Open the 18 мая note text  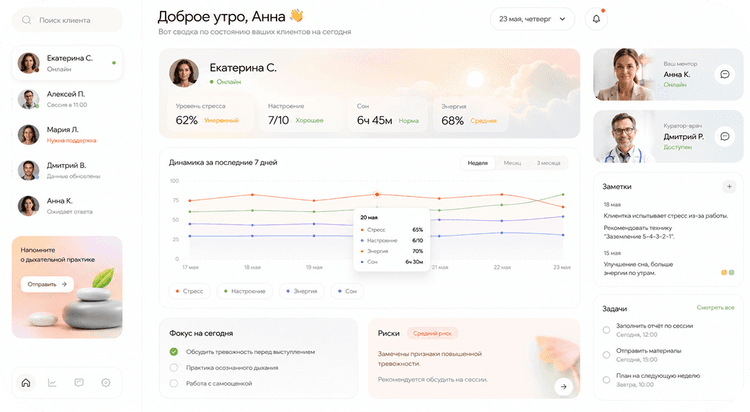click(x=665, y=226)
